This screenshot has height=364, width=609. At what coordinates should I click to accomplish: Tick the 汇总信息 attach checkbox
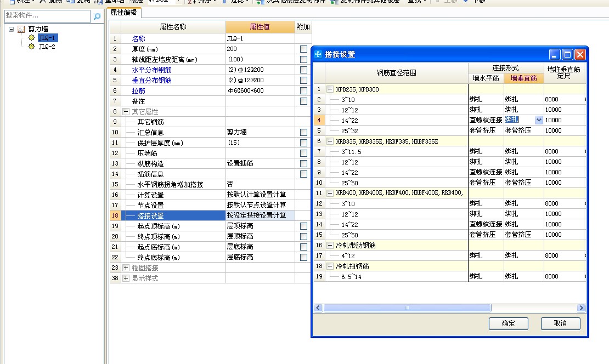tap(303, 132)
